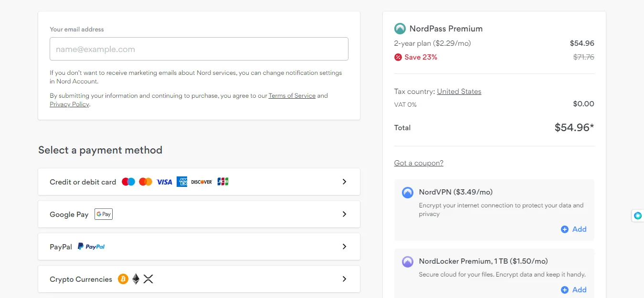Click the email address input field

[x=199, y=49]
